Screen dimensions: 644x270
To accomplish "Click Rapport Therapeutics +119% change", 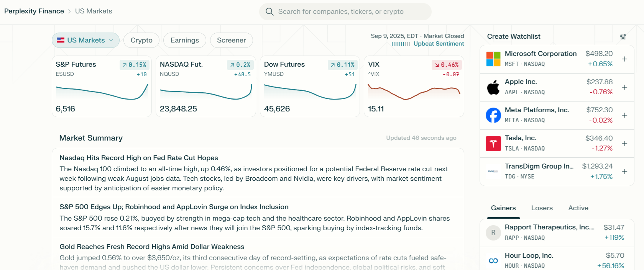I will click(x=614, y=237).
